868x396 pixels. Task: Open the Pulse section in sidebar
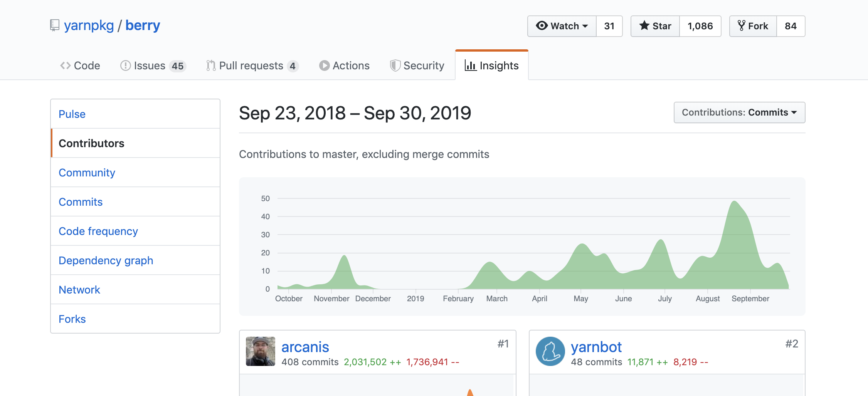72,114
